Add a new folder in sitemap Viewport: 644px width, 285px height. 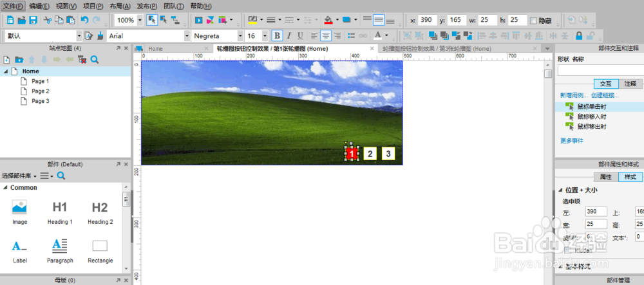(x=19, y=60)
